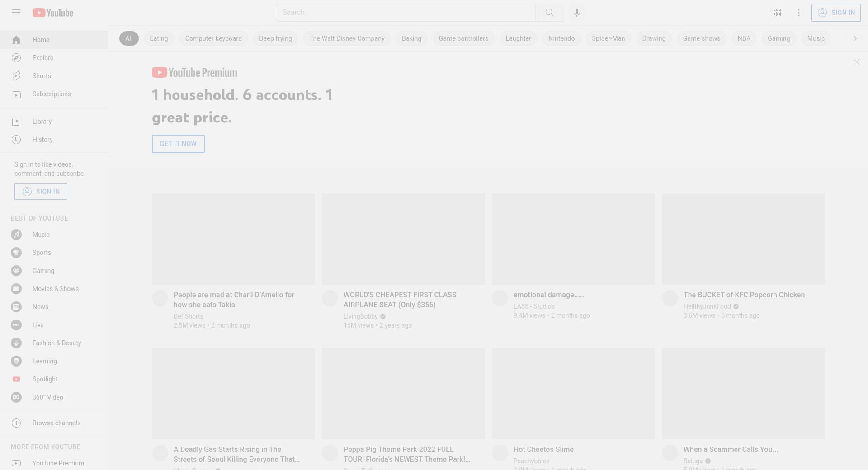Select the Music filter chip
This screenshot has height=470, width=868.
point(816,38)
